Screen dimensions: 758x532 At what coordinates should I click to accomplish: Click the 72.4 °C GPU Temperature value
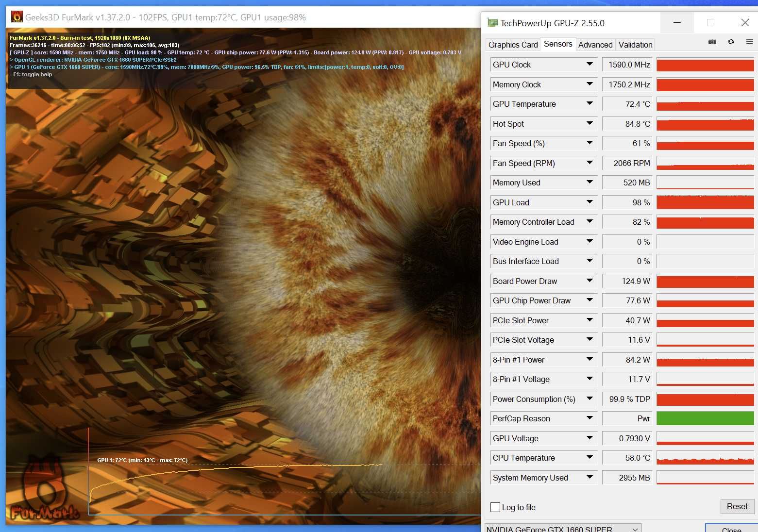(x=627, y=104)
